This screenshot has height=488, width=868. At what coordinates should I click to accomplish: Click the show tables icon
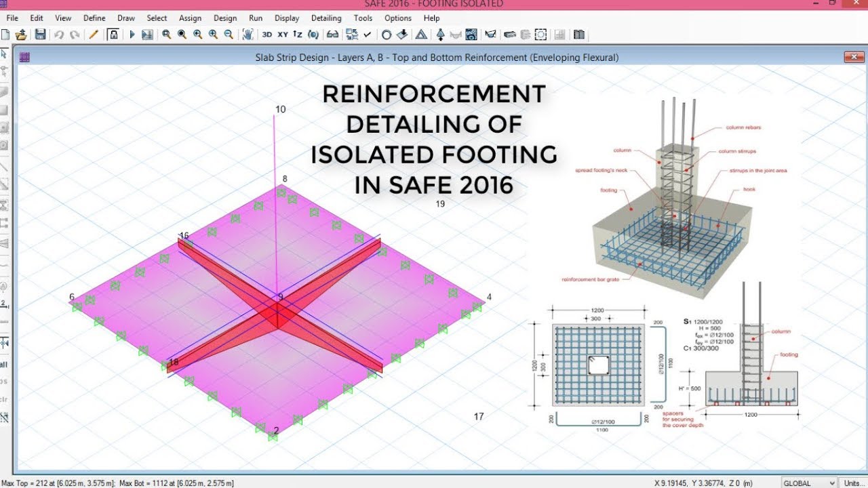(579, 35)
